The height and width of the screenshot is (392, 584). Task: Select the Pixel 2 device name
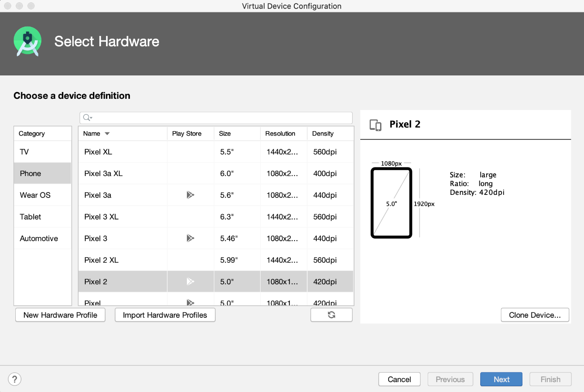point(96,282)
